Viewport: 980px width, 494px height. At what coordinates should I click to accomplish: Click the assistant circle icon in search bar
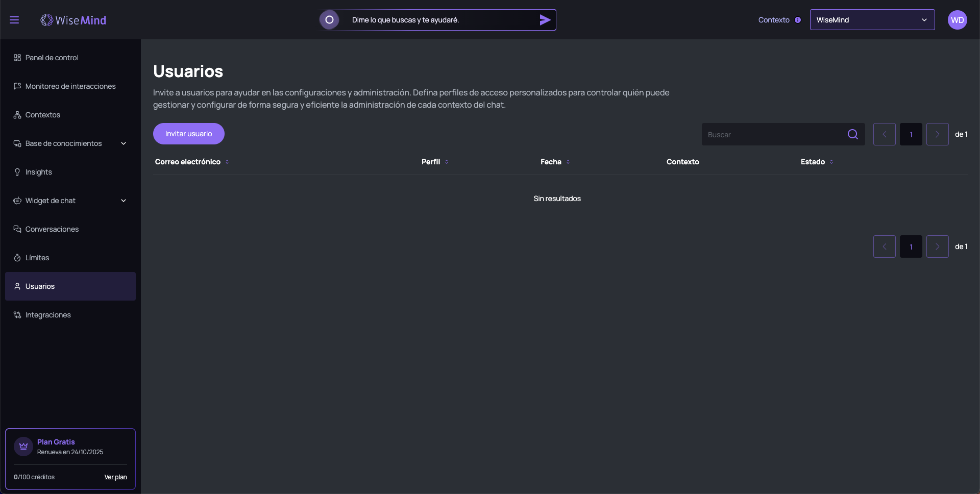pos(329,20)
